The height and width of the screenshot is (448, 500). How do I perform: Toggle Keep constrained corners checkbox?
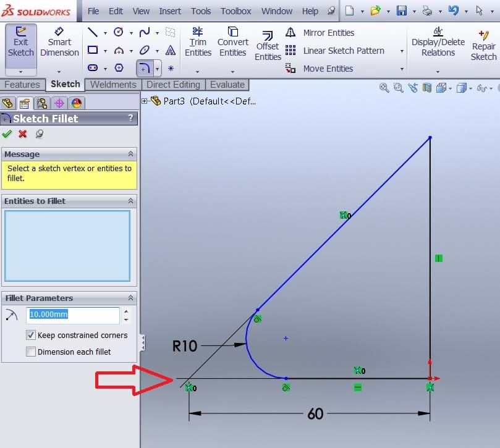[31, 336]
